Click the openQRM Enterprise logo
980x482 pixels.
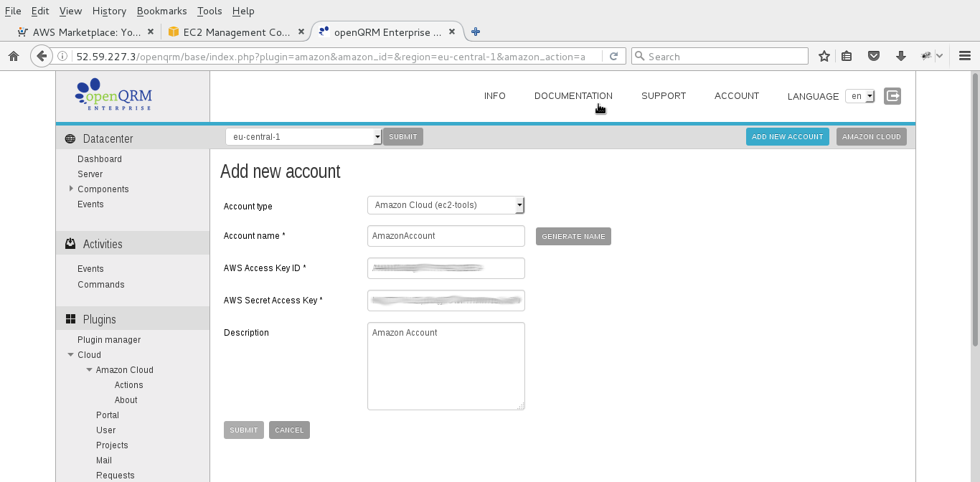[x=114, y=94]
